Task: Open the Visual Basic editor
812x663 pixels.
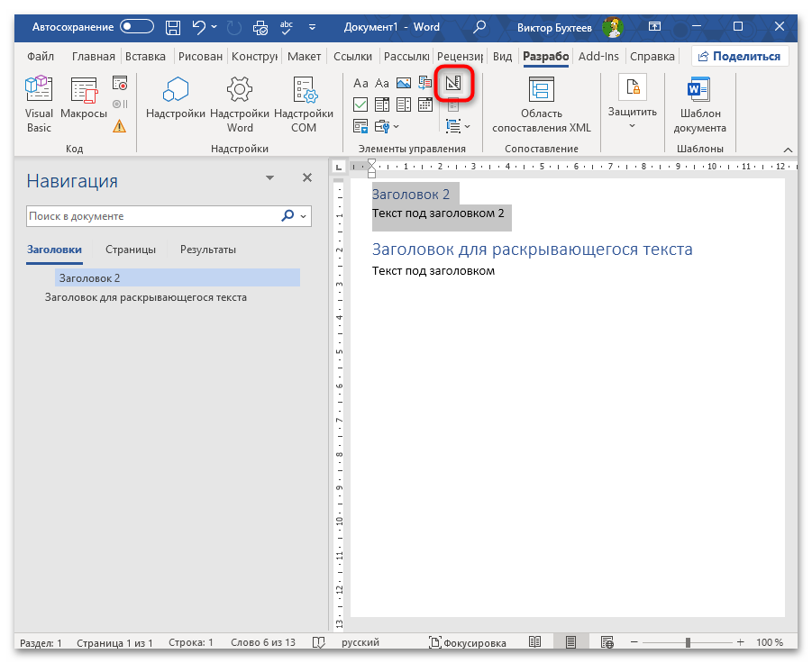Action: click(x=39, y=104)
